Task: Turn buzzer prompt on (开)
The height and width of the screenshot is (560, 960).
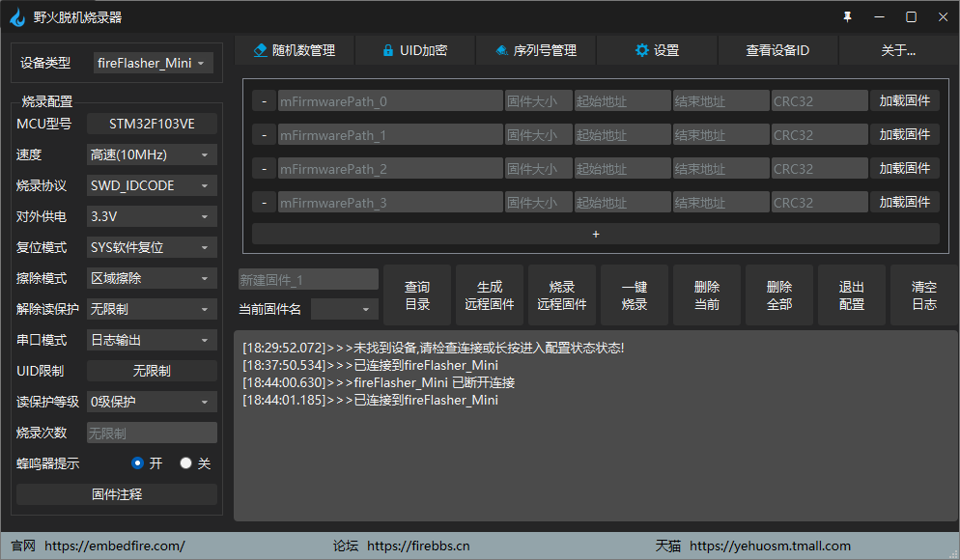Action: pyautogui.click(x=138, y=463)
